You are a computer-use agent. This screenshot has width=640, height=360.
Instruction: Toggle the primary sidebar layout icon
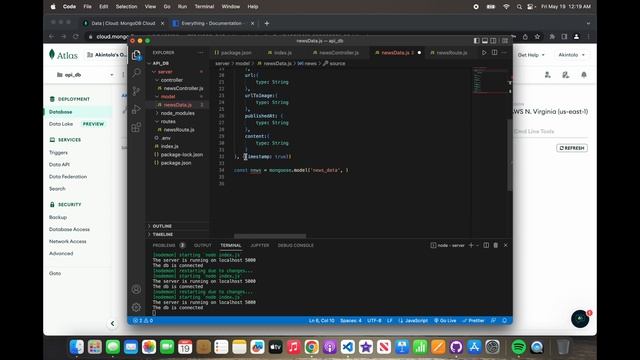pos(476,41)
